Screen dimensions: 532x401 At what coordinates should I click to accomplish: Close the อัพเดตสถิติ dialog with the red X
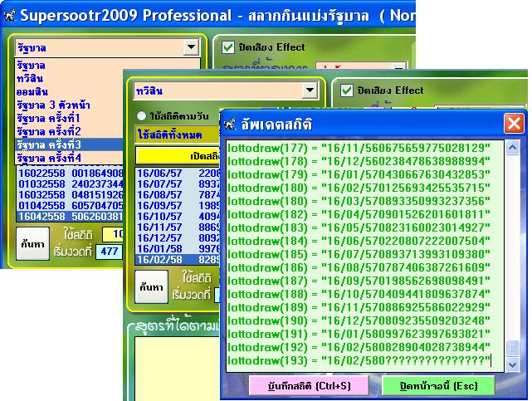(514, 123)
